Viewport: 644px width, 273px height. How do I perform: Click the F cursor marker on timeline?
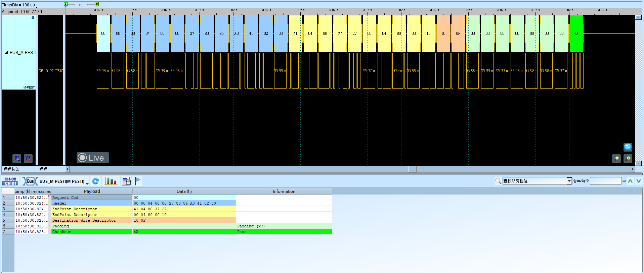[97, 4]
